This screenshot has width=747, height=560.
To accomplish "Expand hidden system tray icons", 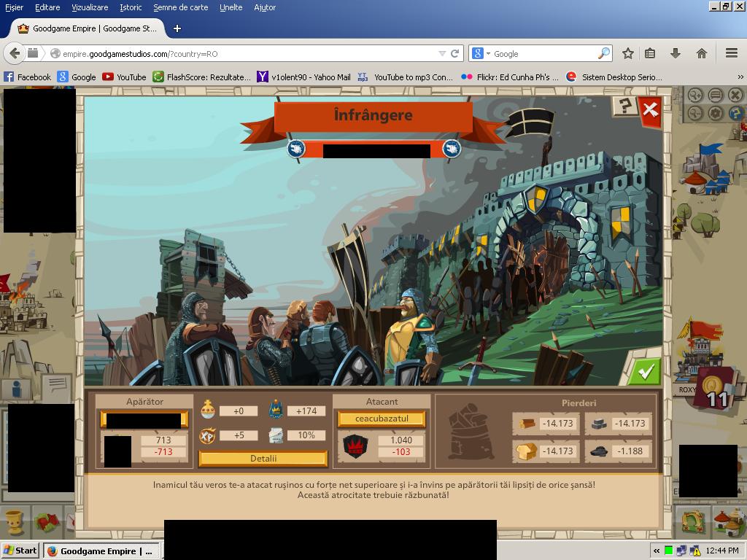I will pyautogui.click(x=656, y=551).
